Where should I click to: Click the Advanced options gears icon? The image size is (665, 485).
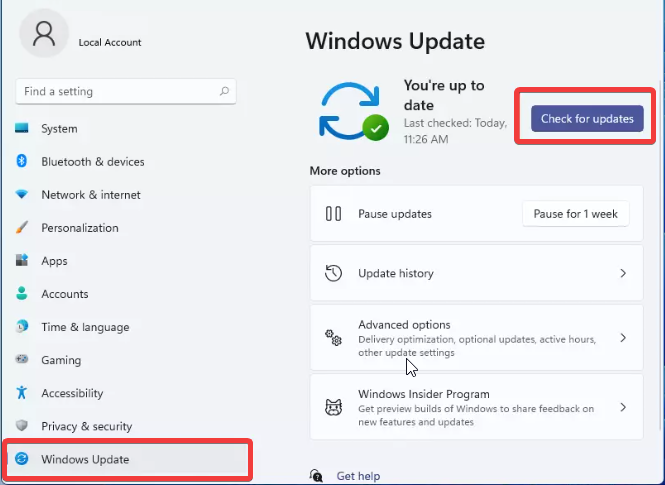pos(333,338)
